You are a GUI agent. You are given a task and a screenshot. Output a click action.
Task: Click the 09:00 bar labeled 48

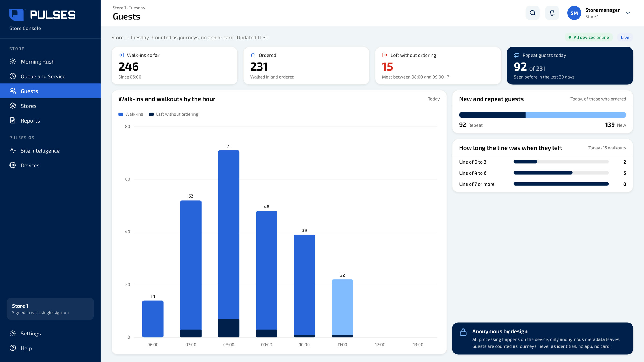266,274
